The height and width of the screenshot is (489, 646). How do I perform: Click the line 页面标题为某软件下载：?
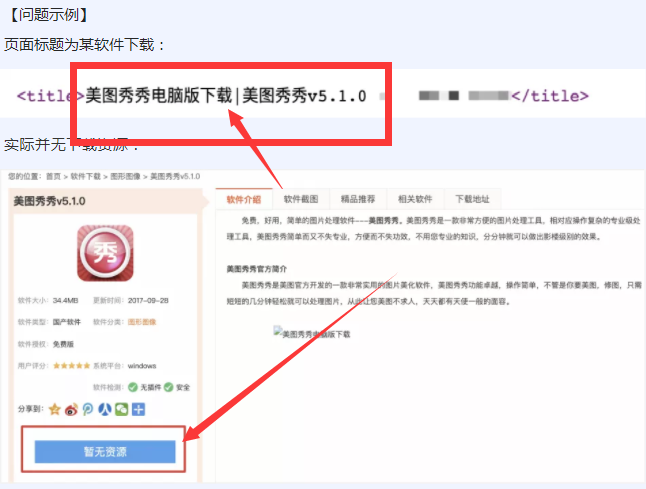(85, 44)
